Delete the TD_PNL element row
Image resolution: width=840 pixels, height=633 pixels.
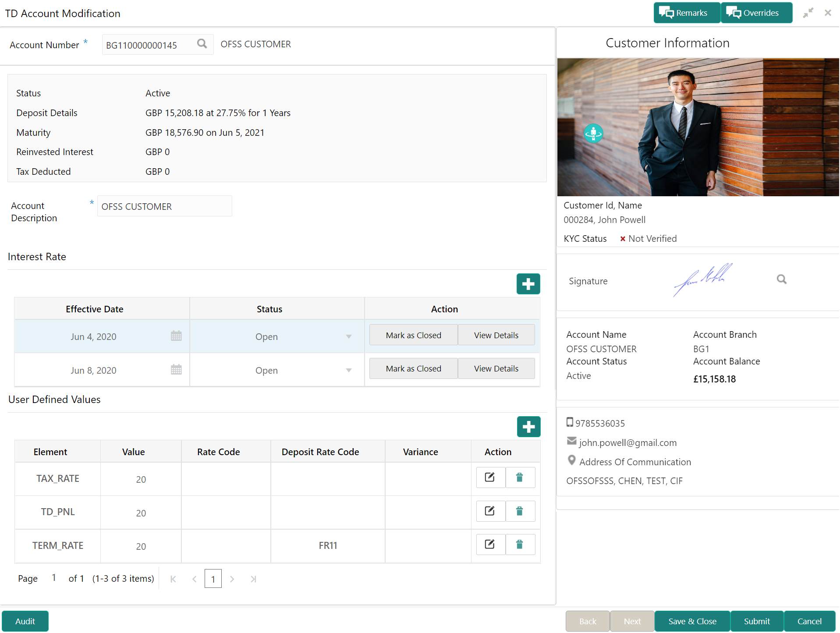point(520,511)
